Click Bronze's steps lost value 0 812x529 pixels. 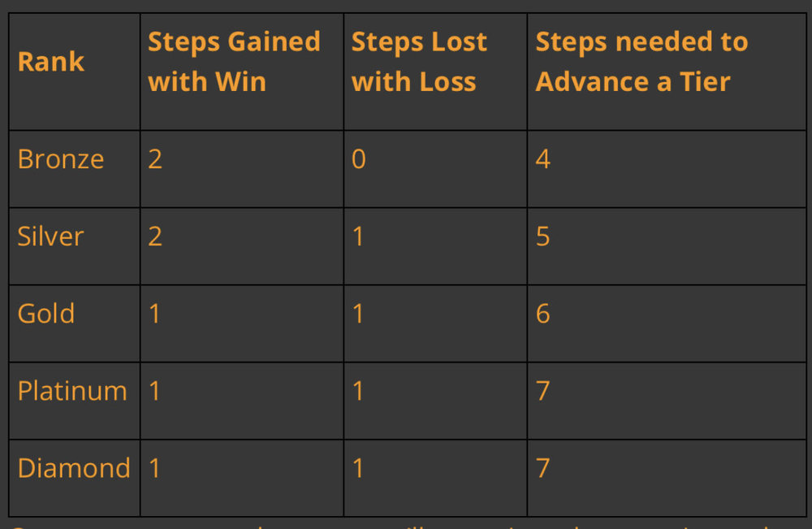tap(358, 158)
